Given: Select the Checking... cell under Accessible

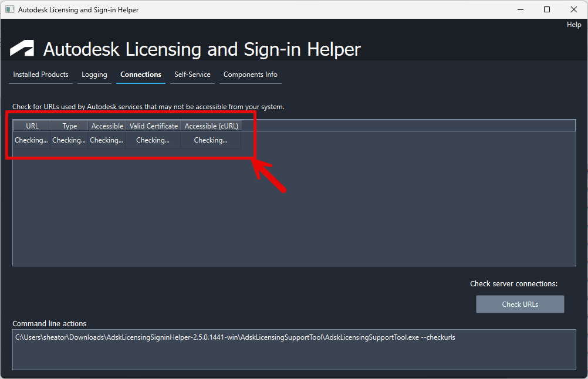Looking at the screenshot, I should (106, 140).
